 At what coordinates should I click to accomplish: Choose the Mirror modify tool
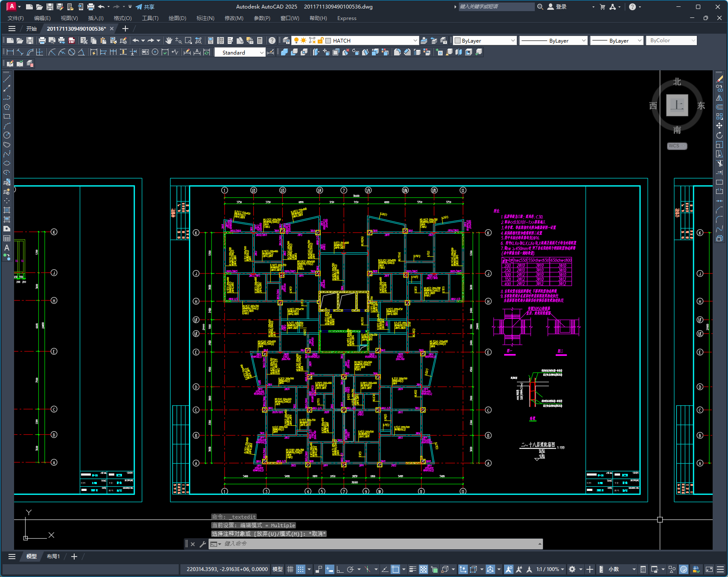point(719,98)
